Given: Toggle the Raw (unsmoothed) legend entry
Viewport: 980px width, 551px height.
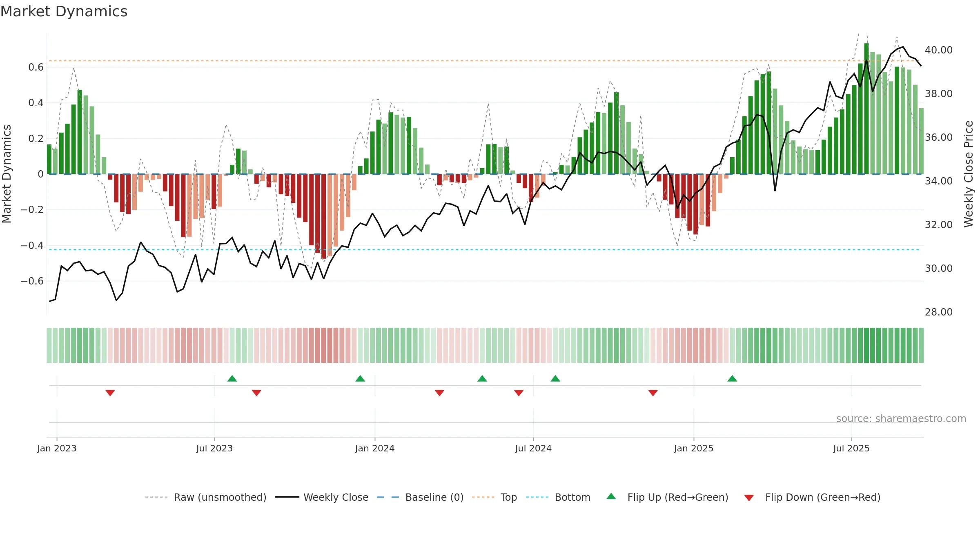Looking at the screenshot, I should [205, 497].
